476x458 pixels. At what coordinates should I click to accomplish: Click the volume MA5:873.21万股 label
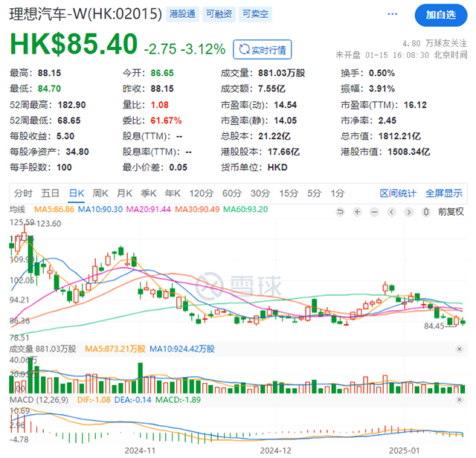point(115,349)
